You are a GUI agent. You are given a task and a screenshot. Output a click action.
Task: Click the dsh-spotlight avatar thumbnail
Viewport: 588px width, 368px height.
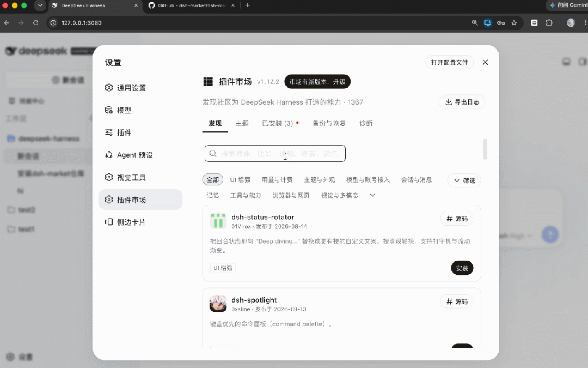pyautogui.click(x=218, y=304)
